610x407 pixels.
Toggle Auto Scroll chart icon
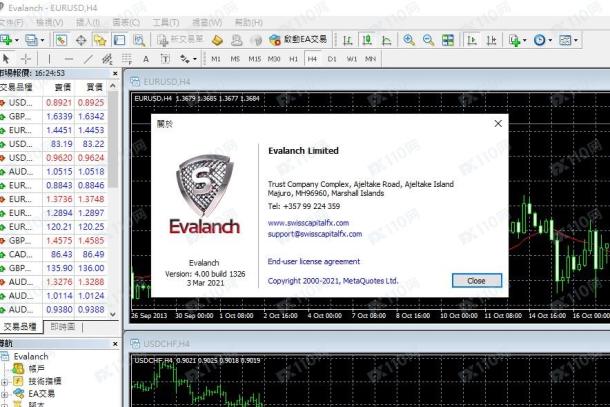tap(472, 40)
